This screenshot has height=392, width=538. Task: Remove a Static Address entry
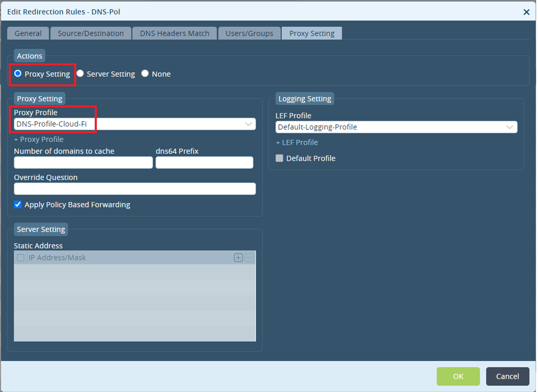point(249,257)
